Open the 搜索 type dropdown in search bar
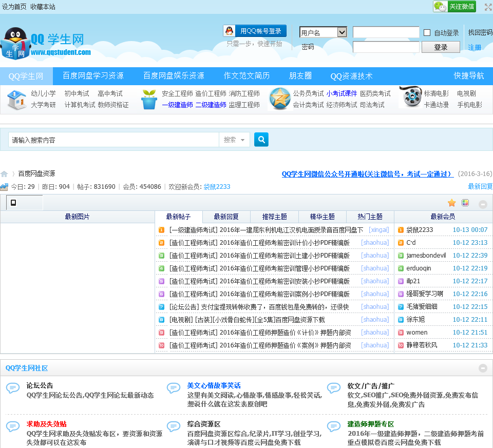The image size is (493, 448). [235, 140]
